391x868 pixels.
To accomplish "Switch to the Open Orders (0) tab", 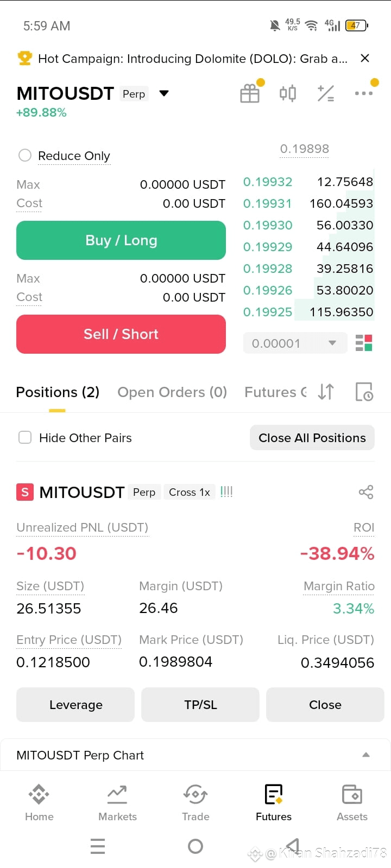I will tap(172, 392).
